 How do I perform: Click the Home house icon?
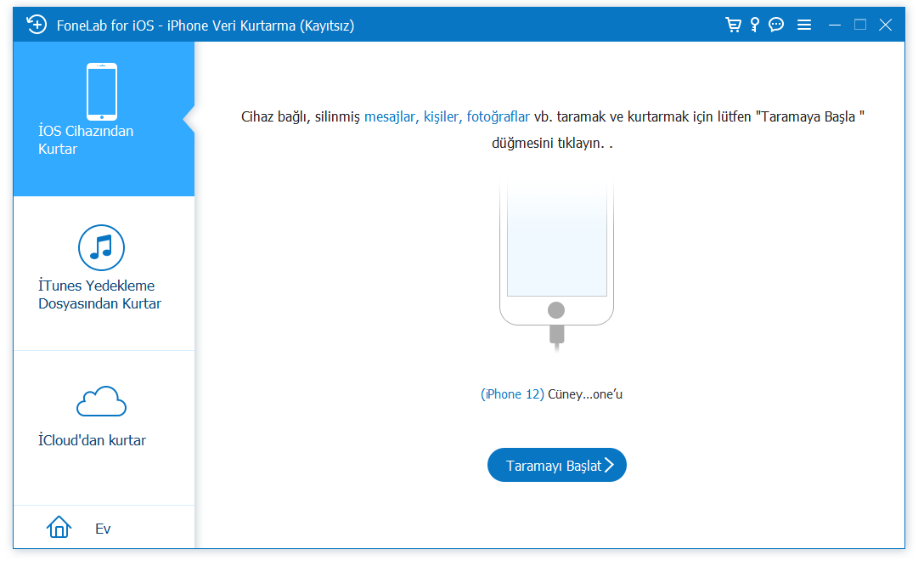point(59,528)
